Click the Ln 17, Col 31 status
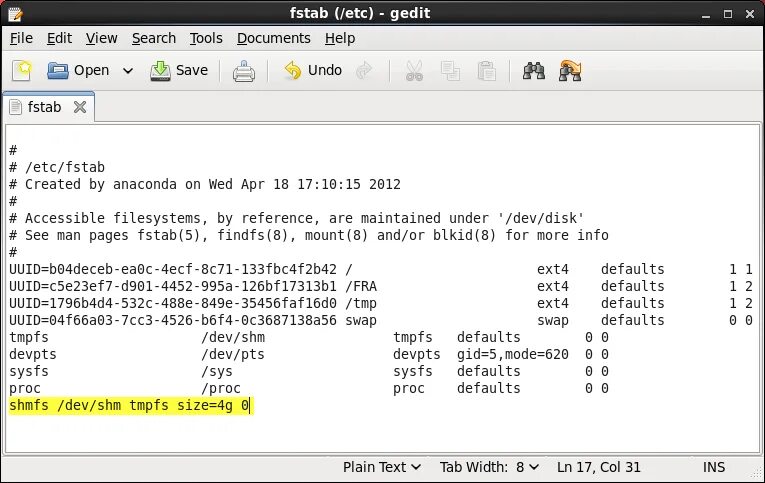The width and height of the screenshot is (765, 483). tap(599, 467)
